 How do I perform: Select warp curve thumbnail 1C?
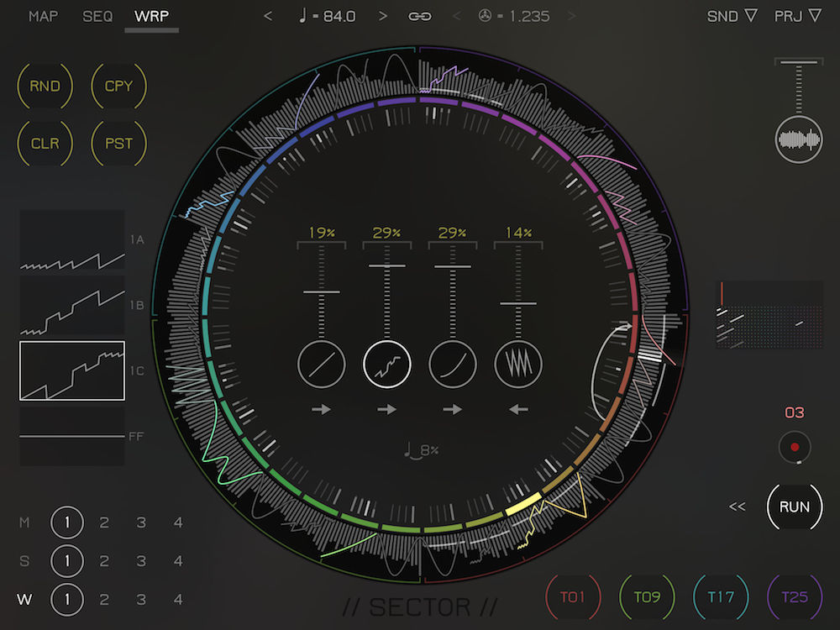pyautogui.click(x=72, y=370)
